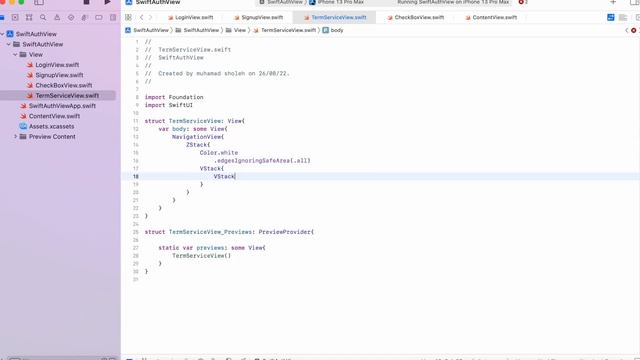The width and height of the screenshot is (640, 360).
Task: Open LoginView.swift in navigator
Action: click(53, 64)
